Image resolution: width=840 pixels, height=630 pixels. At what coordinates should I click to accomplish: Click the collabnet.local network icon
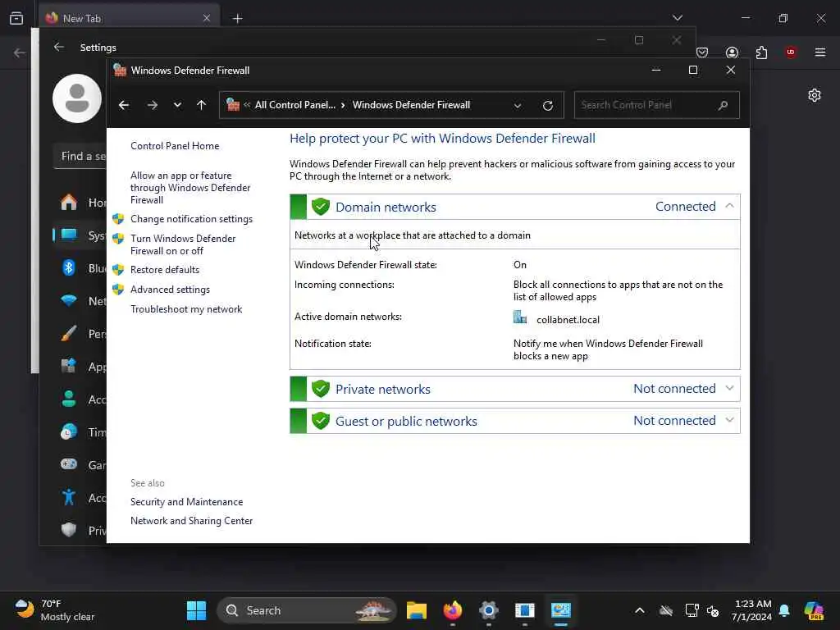[519, 317]
